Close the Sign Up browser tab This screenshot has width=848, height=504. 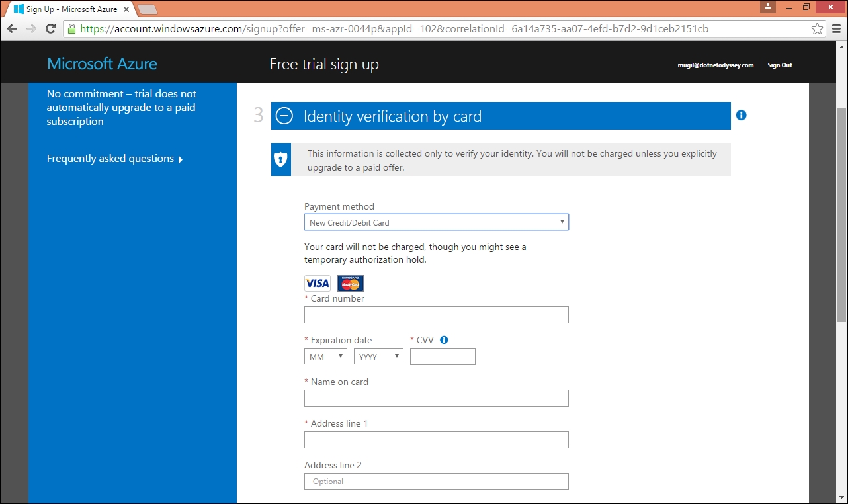(126, 9)
